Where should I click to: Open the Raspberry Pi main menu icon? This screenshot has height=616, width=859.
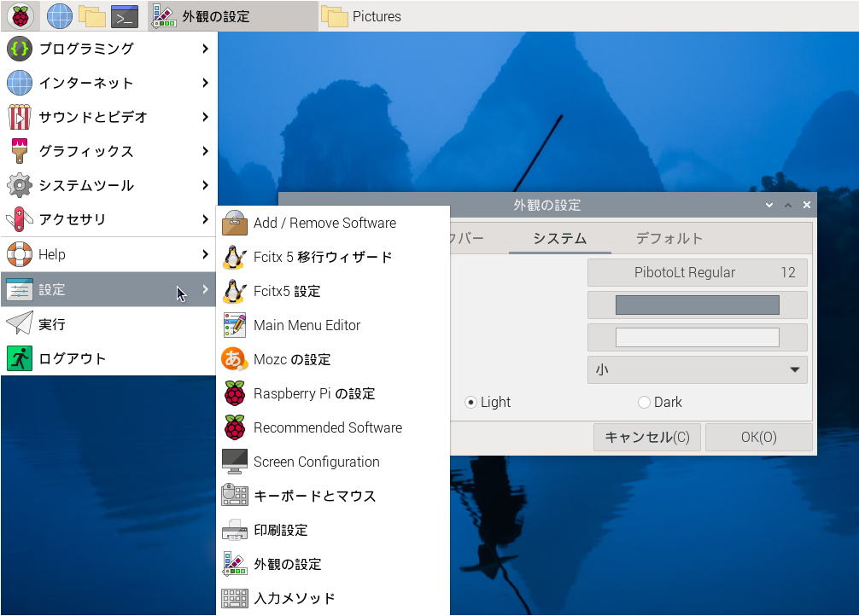[19, 15]
